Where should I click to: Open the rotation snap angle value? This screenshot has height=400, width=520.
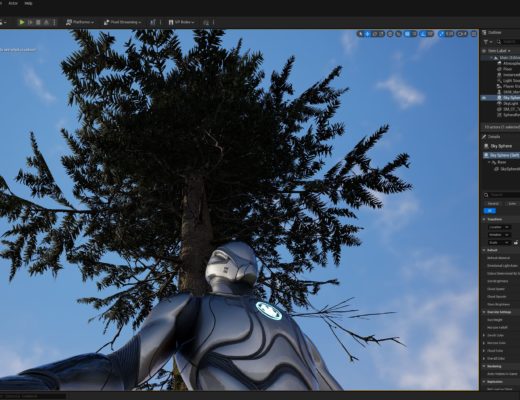click(x=430, y=34)
